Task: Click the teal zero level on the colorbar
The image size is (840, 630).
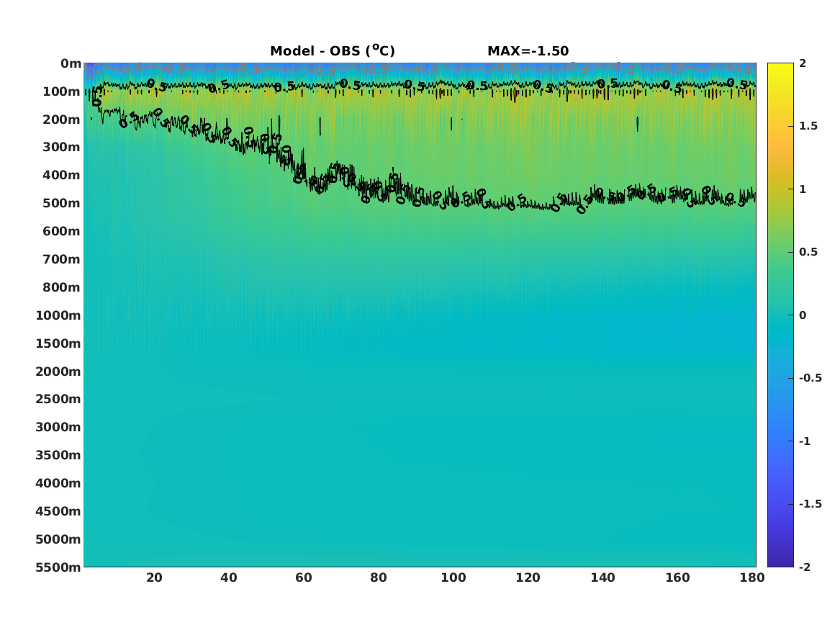Action: pyautogui.click(x=780, y=315)
